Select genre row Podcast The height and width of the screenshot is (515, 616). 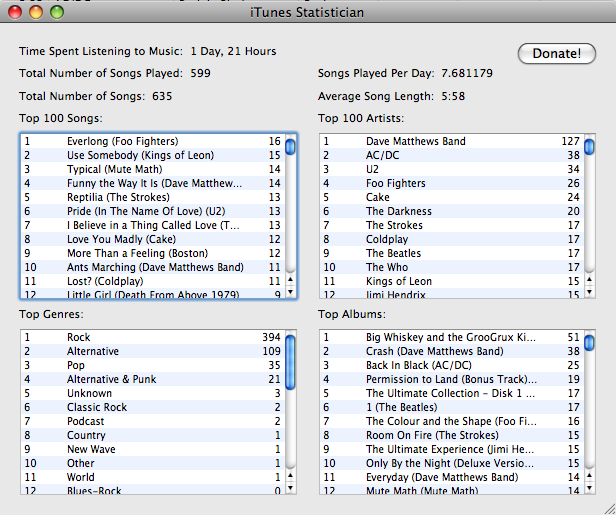(x=153, y=422)
